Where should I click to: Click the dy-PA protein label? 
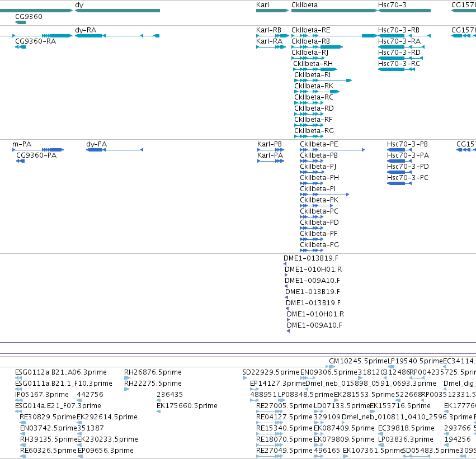tap(97, 144)
